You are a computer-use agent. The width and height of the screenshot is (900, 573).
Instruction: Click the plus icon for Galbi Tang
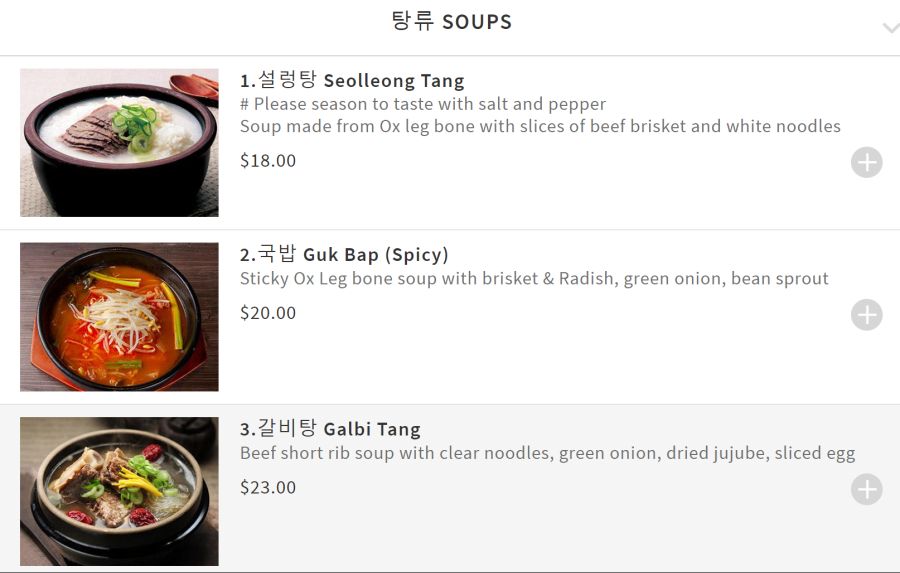[x=866, y=489]
